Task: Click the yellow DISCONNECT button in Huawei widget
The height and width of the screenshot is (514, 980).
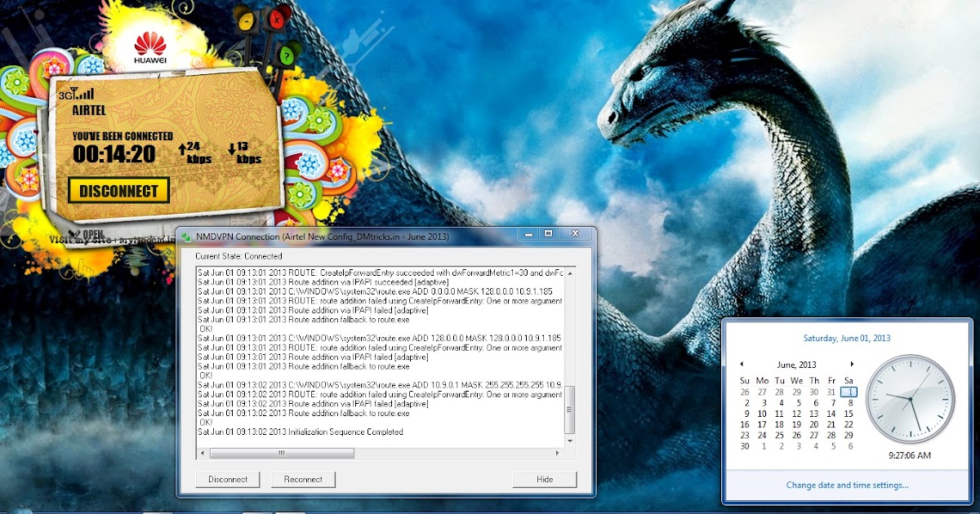Action: pyautogui.click(x=119, y=191)
